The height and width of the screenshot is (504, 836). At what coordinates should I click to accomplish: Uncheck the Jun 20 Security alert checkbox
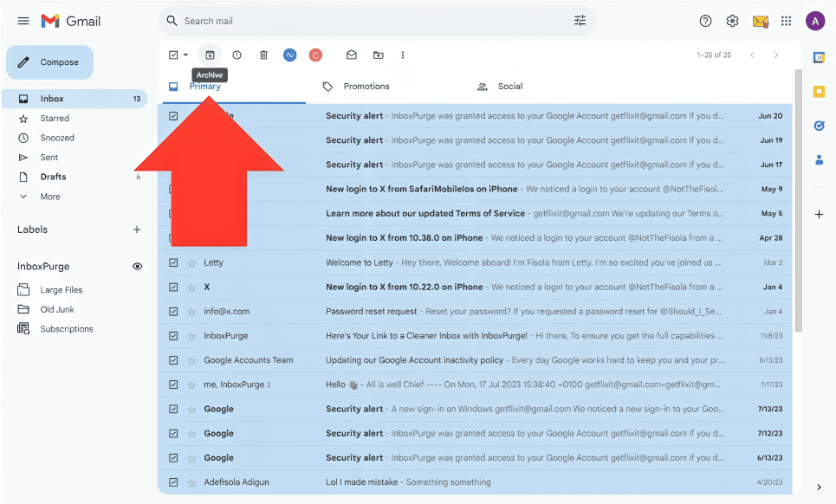pos(173,116)
